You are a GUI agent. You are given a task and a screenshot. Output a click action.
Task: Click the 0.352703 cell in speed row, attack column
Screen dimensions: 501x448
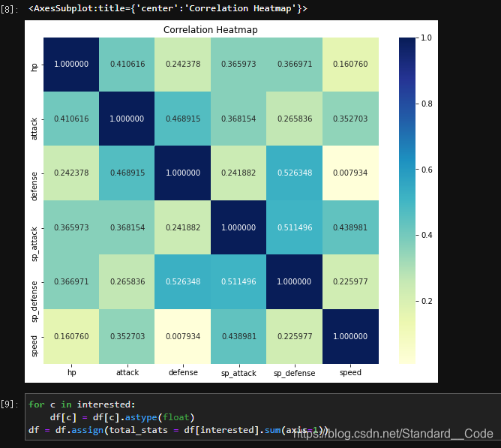[x=127, y=336]
